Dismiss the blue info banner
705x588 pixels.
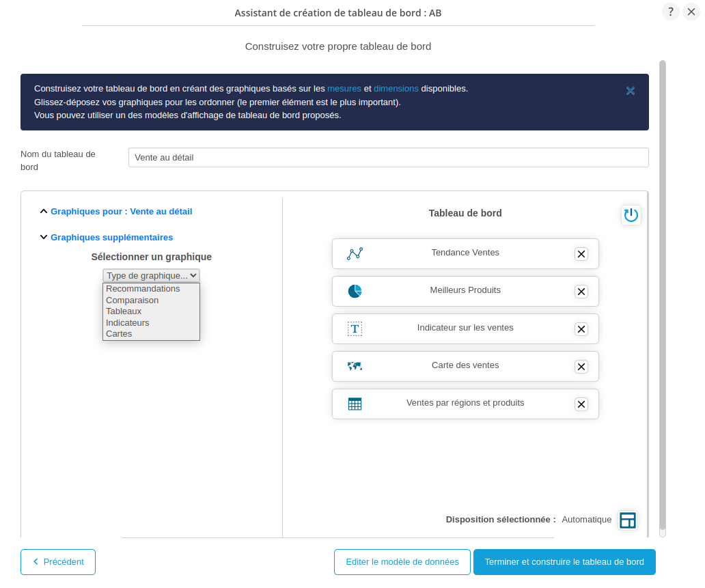coord(631,91)
